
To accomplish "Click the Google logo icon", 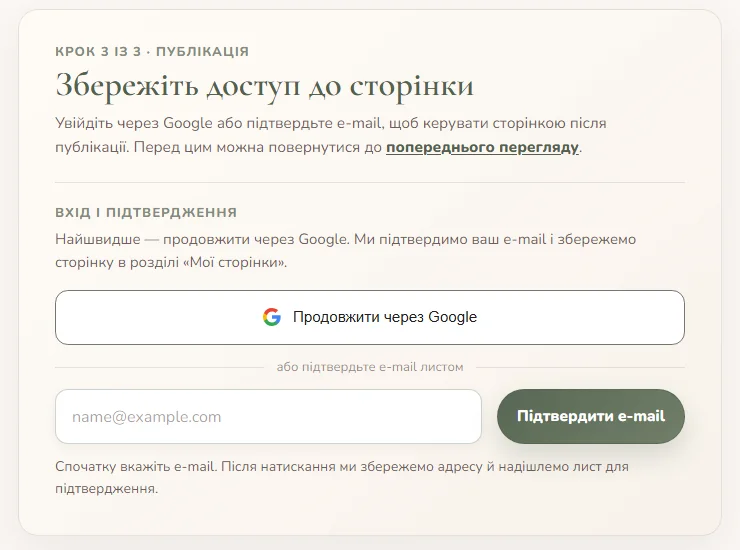I will pyautogui.click(x=272, y=317).
